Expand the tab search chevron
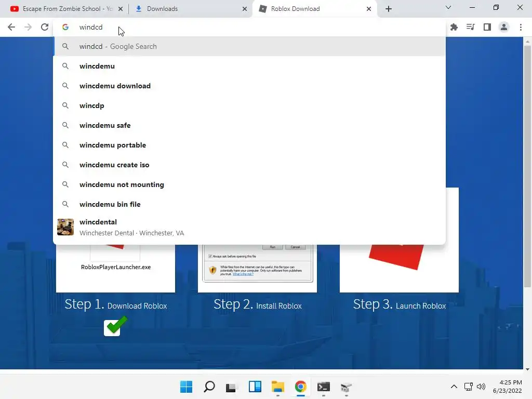This screenshot has width=532, height=399. click(x=448, y=7)
